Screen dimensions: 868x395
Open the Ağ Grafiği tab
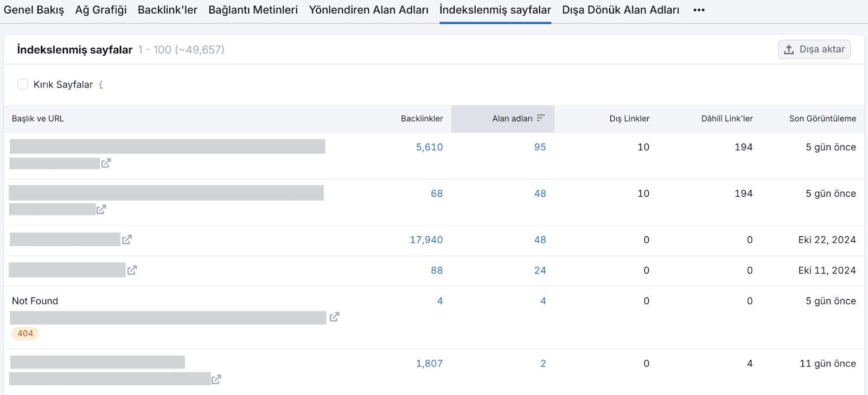[x=101, y=10]
